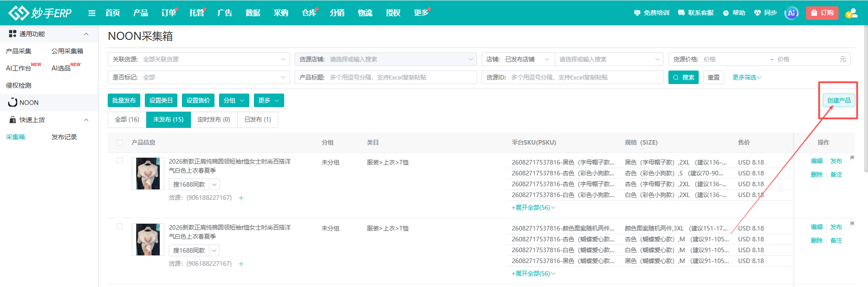The width and height of the screenshot is (868, 287).
Task: Open 帮助 help in header
Action: (734, 13)
